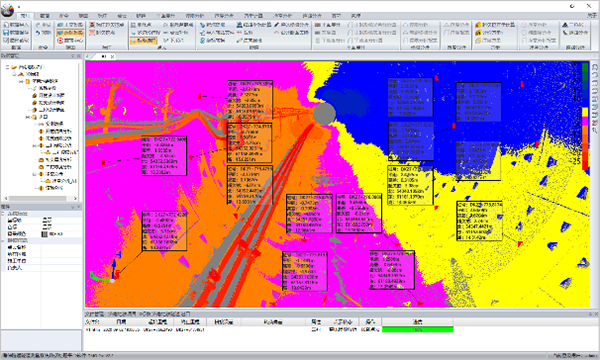The height and width of the screenshot is (360, 600).
Task: Collapse the second property category in the properties panel
Action: [3, 241]
